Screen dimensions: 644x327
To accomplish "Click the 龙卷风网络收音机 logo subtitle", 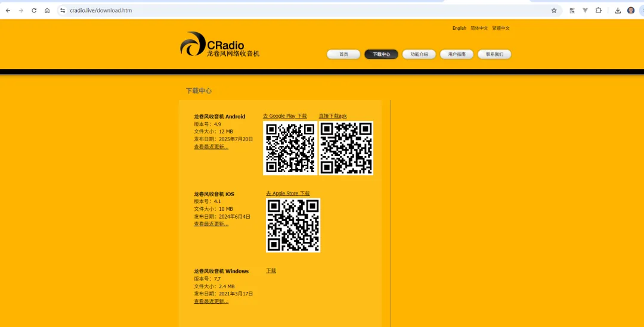I will pos(233,54).
